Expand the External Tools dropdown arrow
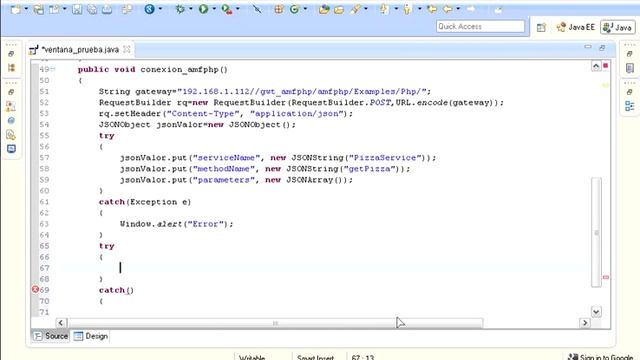 [x=238, y=9]
